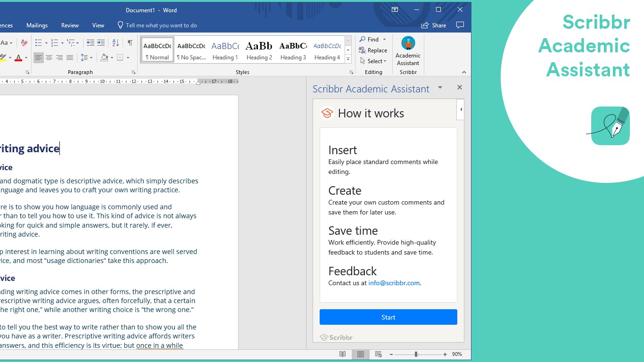Apply the No Spacing style
644x362 pixels.
191,50
